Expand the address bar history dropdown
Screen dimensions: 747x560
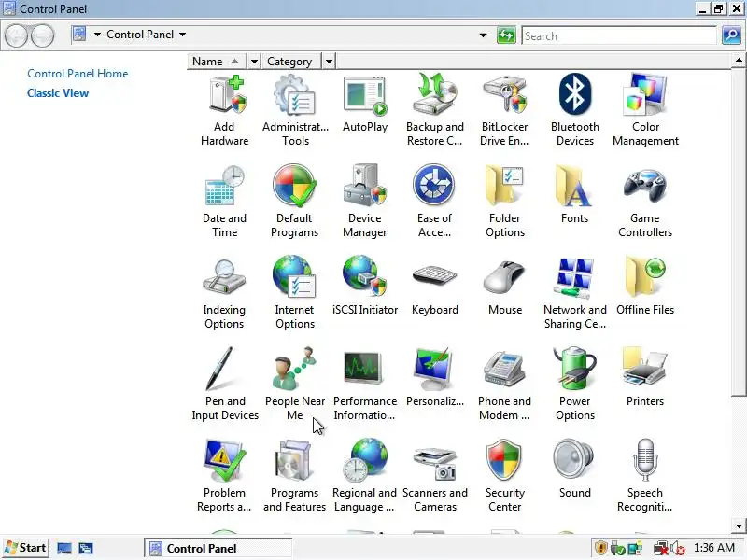tap(483, 35)
